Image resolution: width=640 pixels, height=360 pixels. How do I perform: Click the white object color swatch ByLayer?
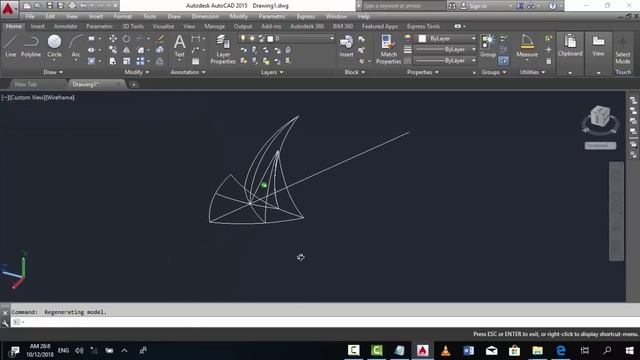pos(422,38)
